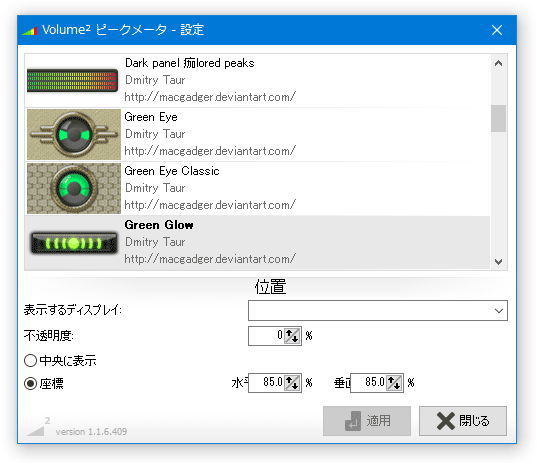
Task: Click the Volume² icon in title bar
Action: pyautogui.click(x=29, y=30)
